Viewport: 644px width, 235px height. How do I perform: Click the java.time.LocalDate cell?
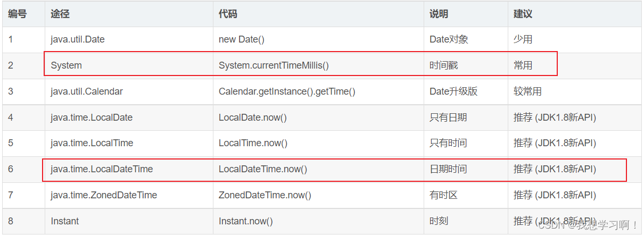click(x=92, y=117)
